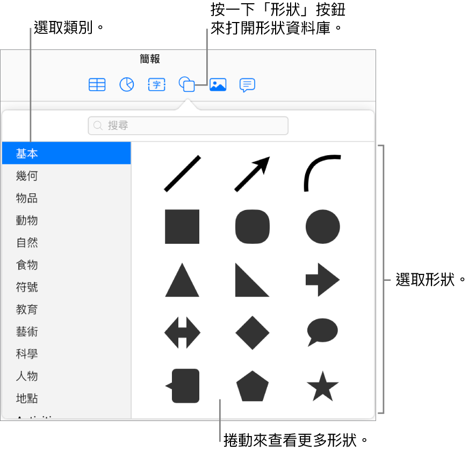Select the 自然 category
Viewport: 476px width, 450px height.
point(67,242)
